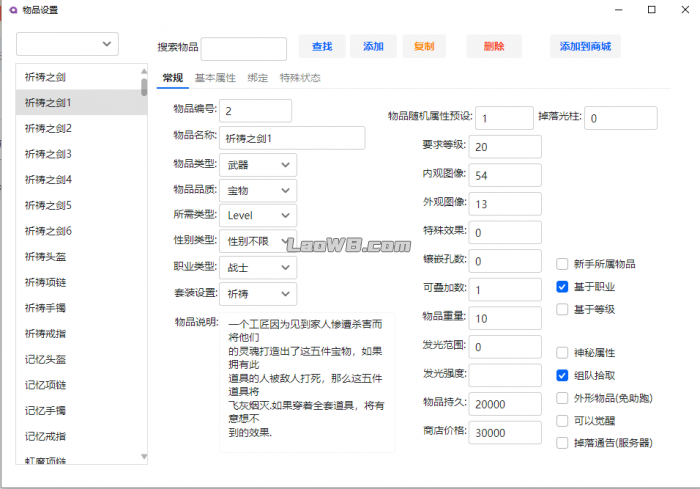Select 祈祷之剑1 in the item list

pos(79,102)
